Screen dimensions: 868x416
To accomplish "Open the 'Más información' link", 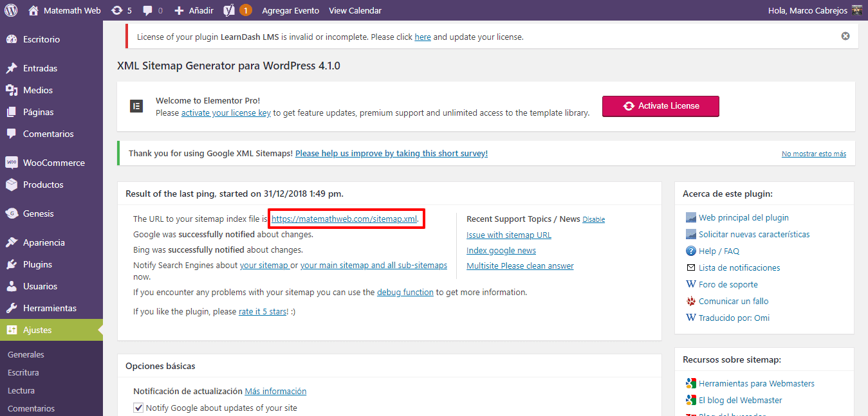I will 275,391.
